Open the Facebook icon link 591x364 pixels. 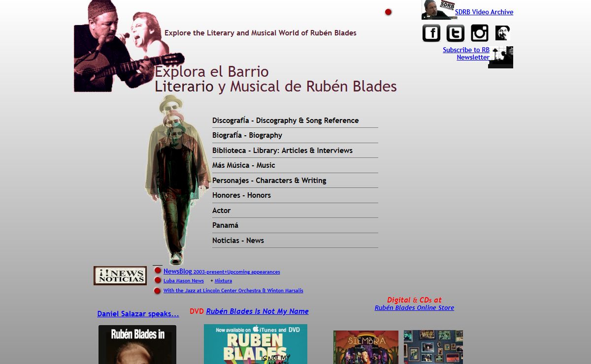[431, 33]
